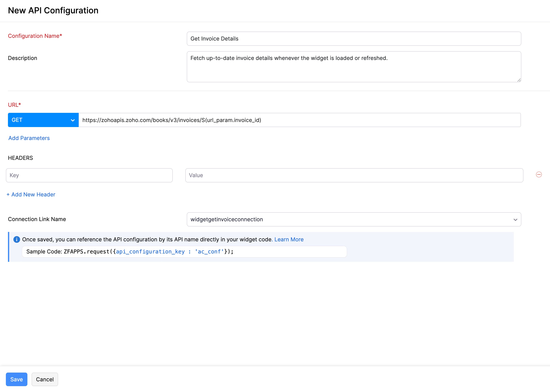
Task: Click the resize handle on the Description textarea
Action: [519, 80]
